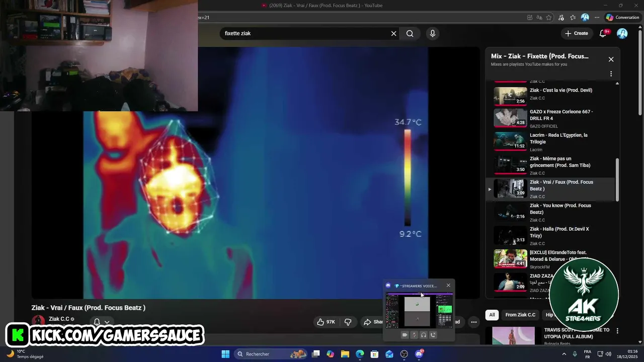The height and width of the screenshot is (362, 644).
Task: Start voice search with microphone icon
Action: click(x=432, y=33)
